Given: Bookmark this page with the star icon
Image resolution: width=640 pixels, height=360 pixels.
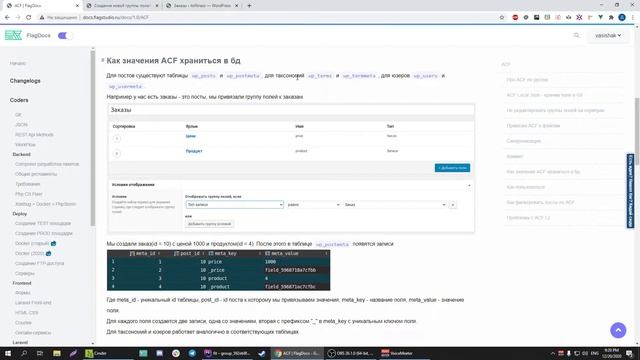Looking at the screenshot, I should pyautogui.click(x=502, y=18).
